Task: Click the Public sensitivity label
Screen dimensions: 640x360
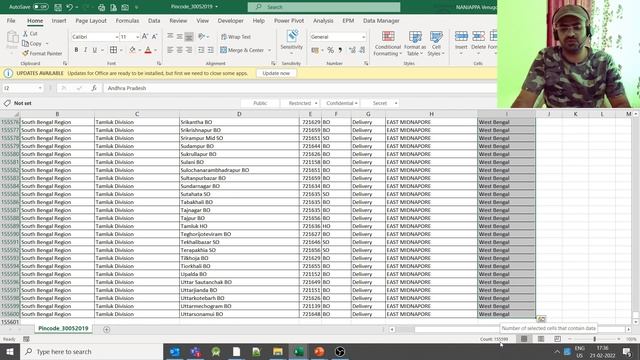Action: pyautogui.click(x=260, y=103)
